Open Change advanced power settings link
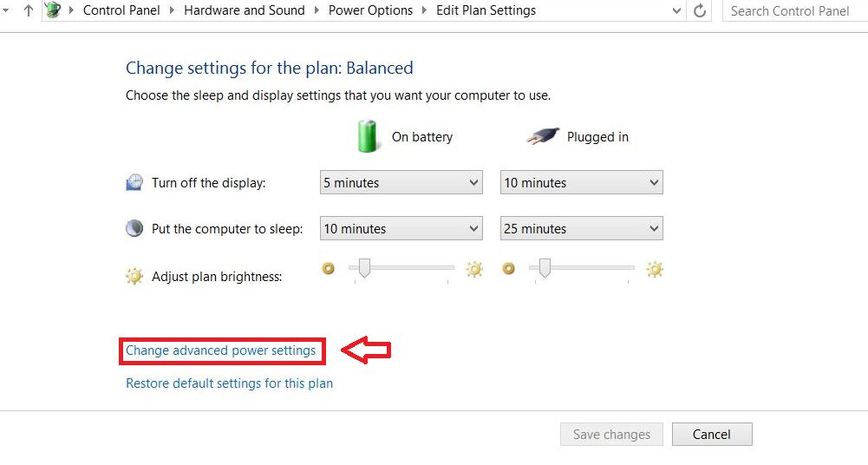This screenshot has width=868, height=465. coord(221,350)
